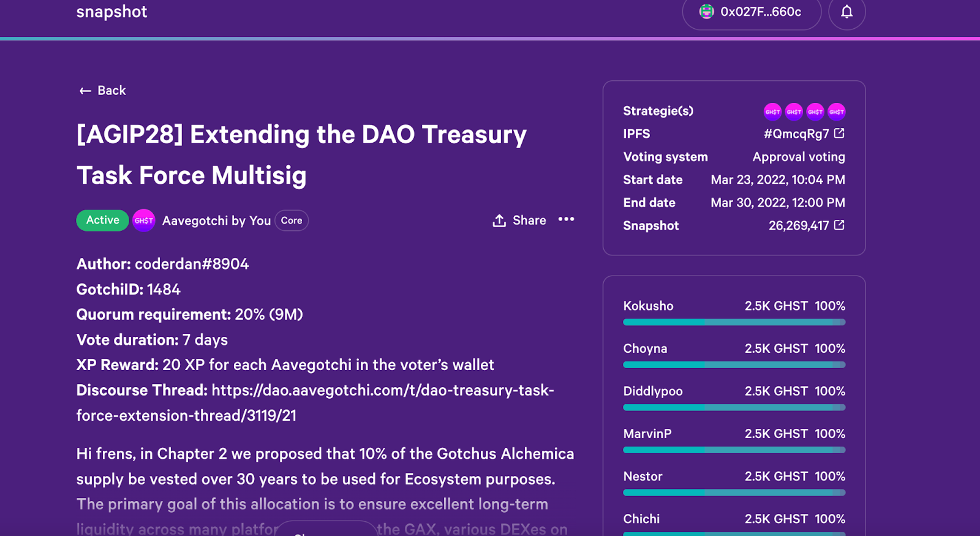Open the three-dots more options menu
980x536 pixels.
[566, 219]
